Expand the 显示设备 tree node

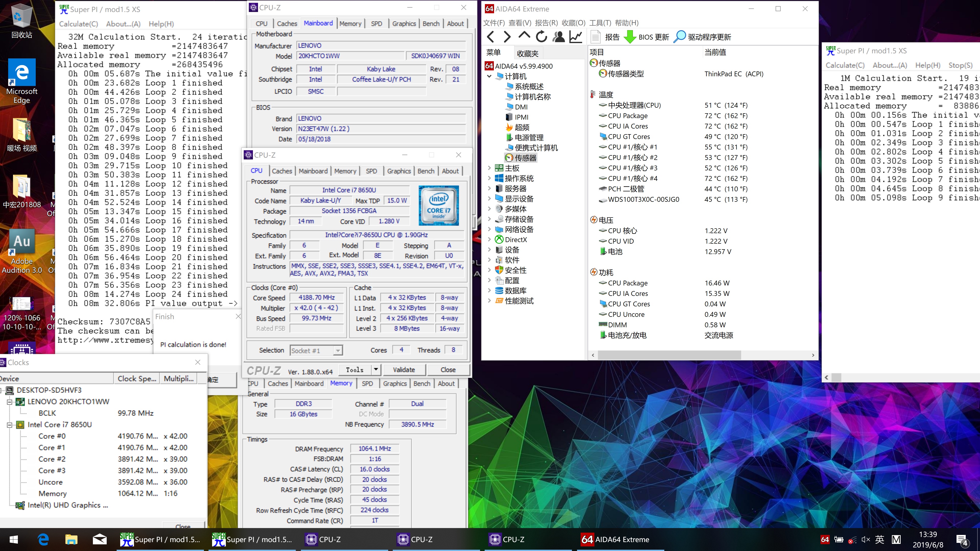[x=489, y=198]
